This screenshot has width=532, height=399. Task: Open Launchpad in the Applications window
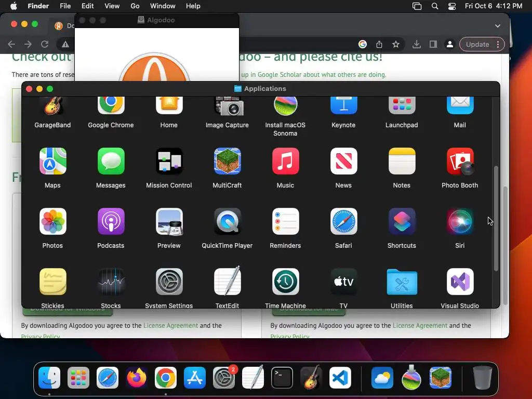coord(402,106)
